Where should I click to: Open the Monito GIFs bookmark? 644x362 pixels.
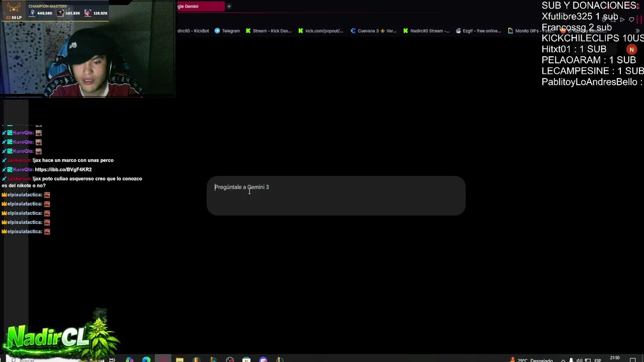(531, 31)
